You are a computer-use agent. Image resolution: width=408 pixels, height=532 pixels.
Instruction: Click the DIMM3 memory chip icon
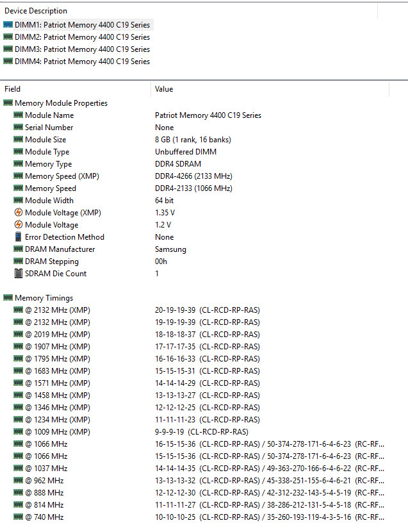8,49
